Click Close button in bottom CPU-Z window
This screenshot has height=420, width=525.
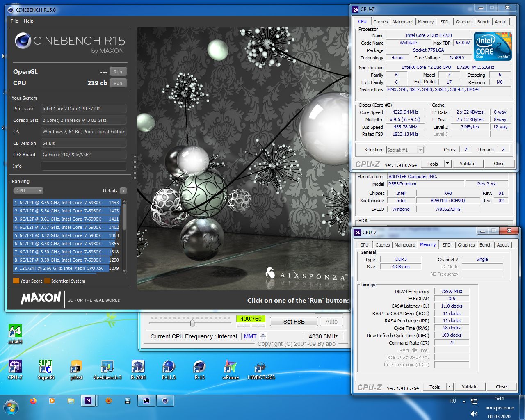[x=501, y=387]
